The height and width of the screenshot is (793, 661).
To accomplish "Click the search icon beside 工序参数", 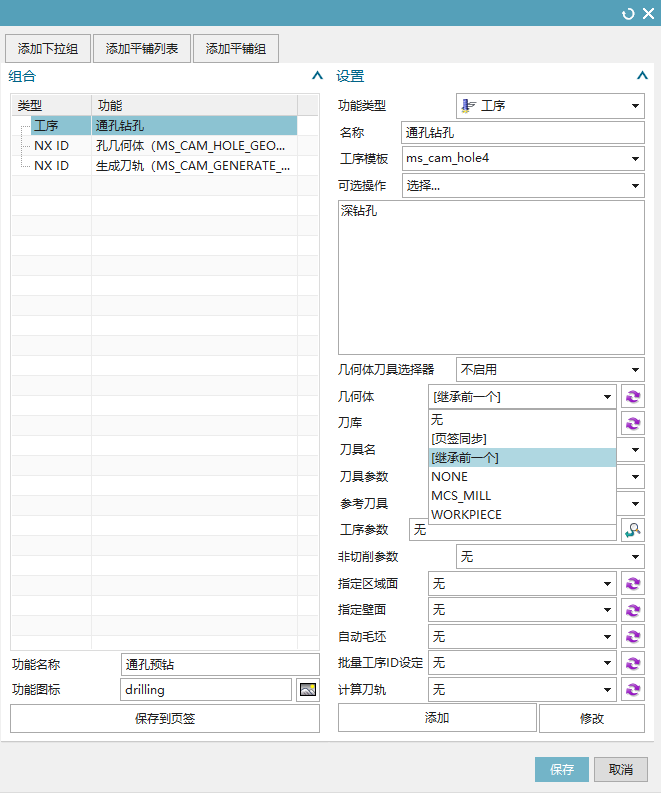I will tap(633, 530).
